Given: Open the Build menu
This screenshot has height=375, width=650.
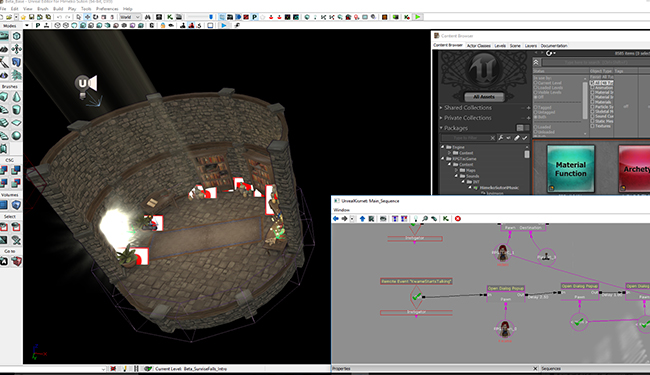Looking at the screenshot, I should [58, 8].
